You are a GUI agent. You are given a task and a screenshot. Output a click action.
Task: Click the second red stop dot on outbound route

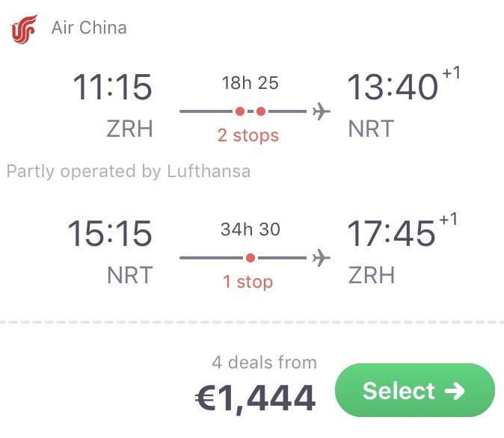pyautogui.click(x=261, y=111)
